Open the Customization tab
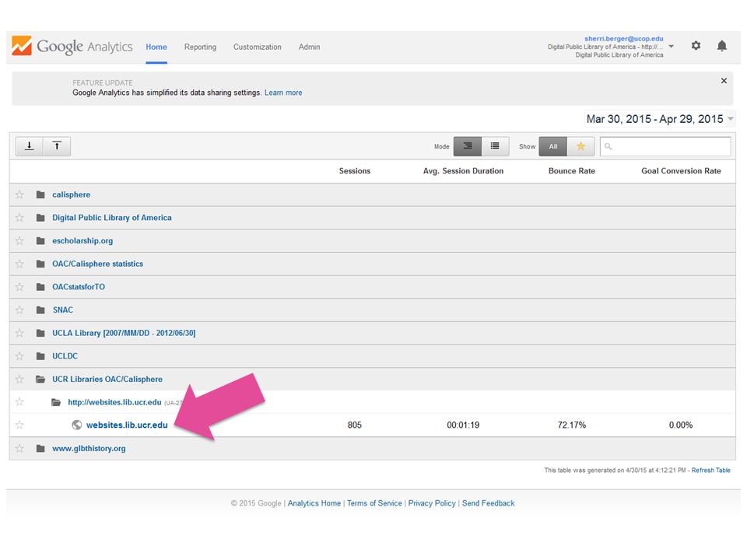Screen dimensions: 747x560 tap(258, 47)
